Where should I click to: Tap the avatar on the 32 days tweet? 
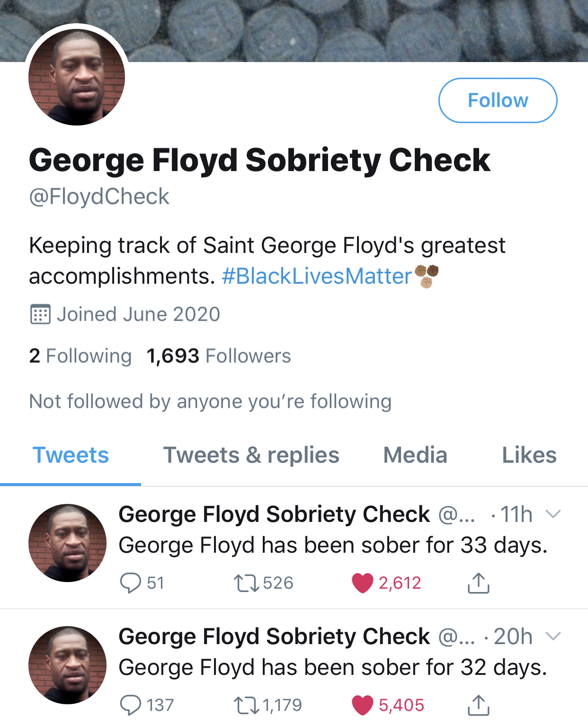tap(68, 665)
